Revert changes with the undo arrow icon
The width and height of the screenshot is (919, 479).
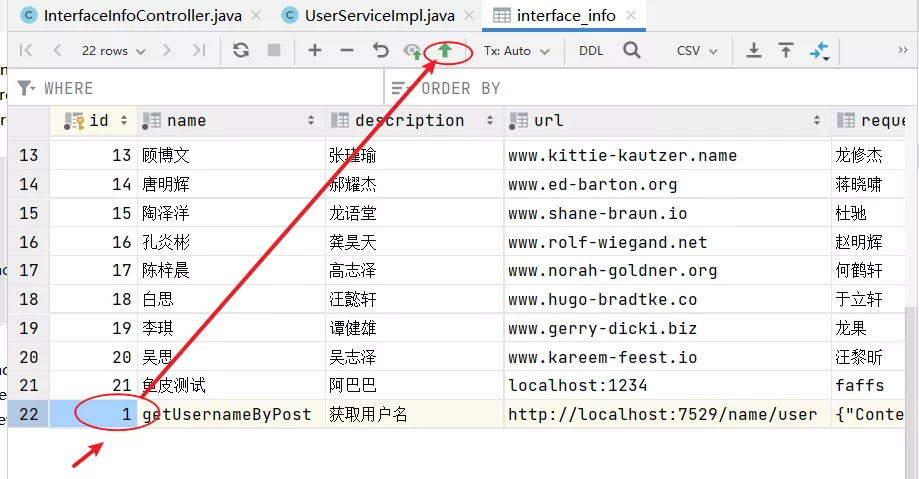[380, 50]
